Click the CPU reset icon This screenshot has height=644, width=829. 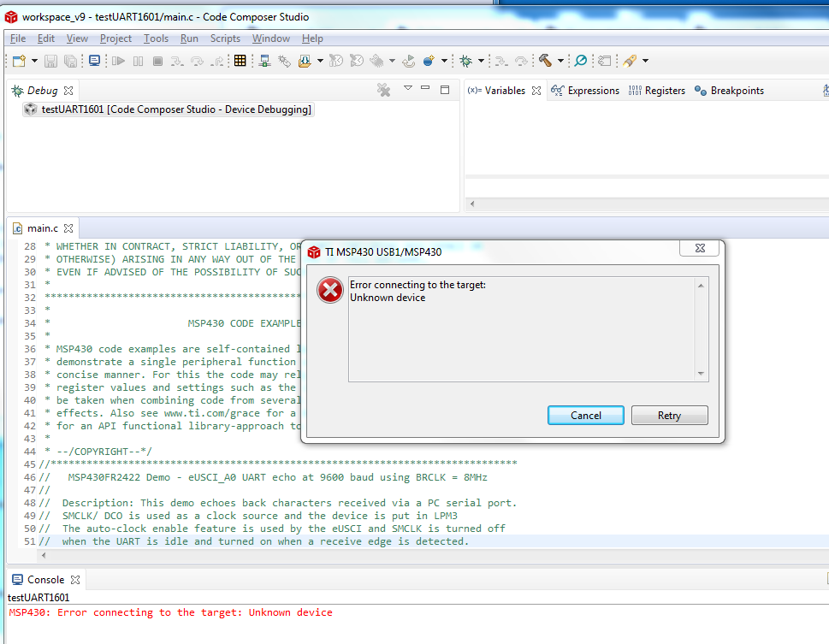(336, 61)
